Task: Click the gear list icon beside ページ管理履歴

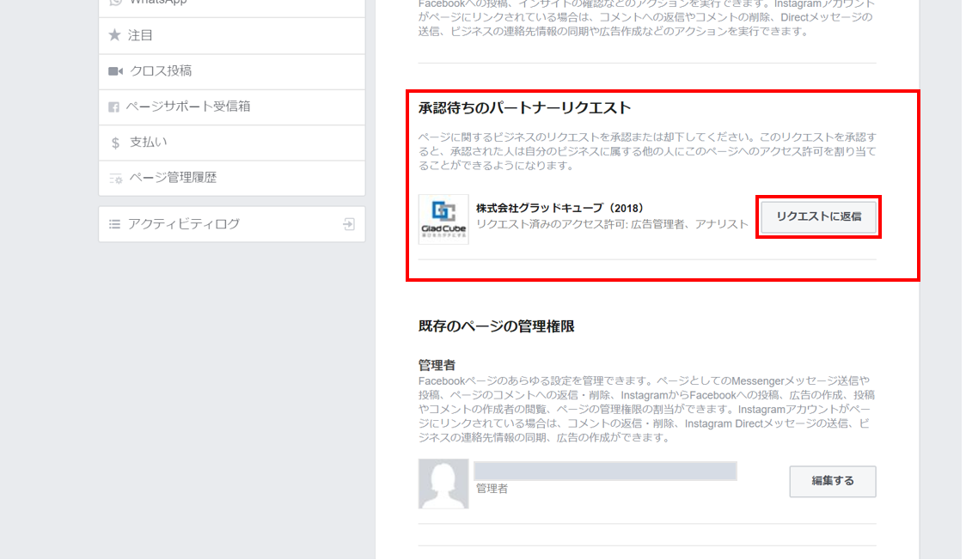Action: pyautogui.click(x=115, y=179)
